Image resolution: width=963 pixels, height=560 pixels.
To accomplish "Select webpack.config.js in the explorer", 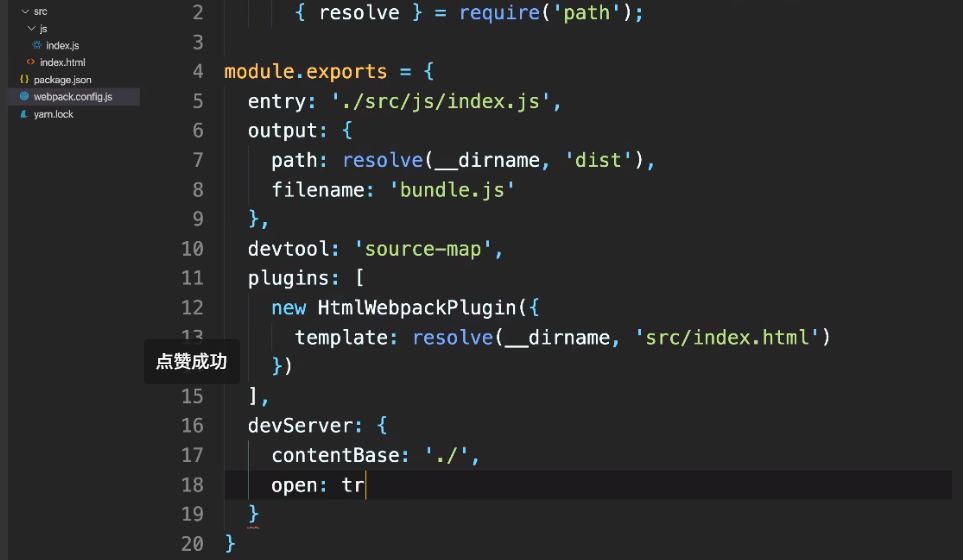I will click(x=74, y=96).
